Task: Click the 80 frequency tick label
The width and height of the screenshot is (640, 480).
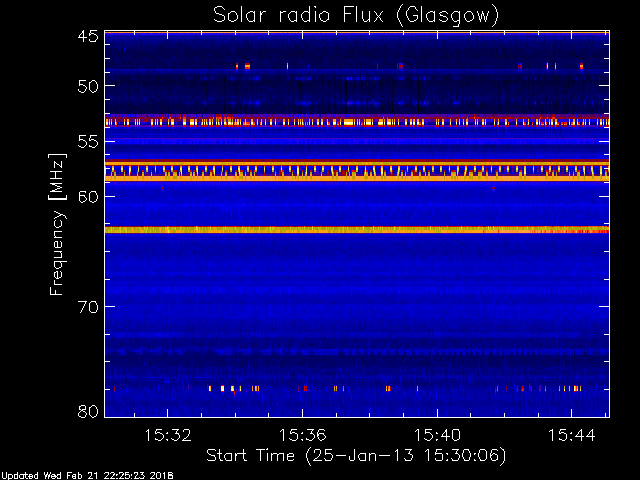Action: 88,411
